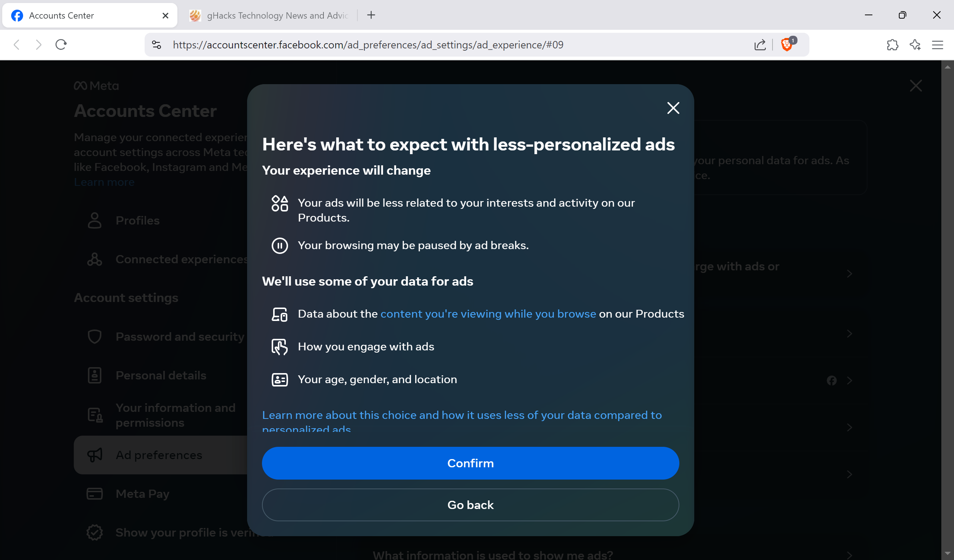The image size is (954, 560).
Task: Open Connected experiences via its icon
Action: pos(95,259)
